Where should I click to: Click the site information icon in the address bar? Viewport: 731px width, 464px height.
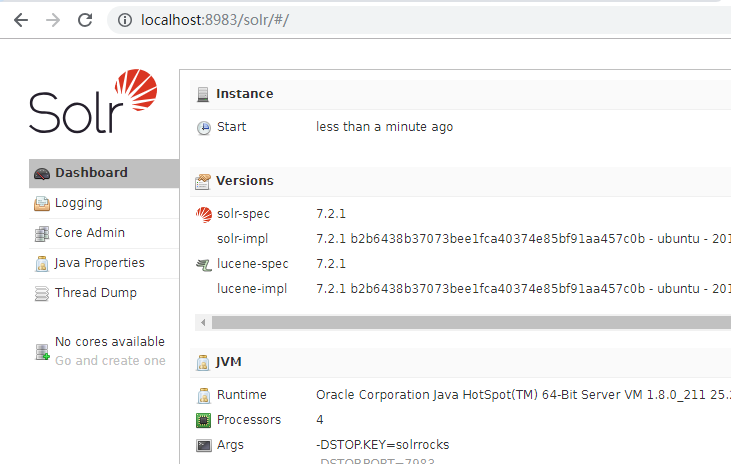124,20
